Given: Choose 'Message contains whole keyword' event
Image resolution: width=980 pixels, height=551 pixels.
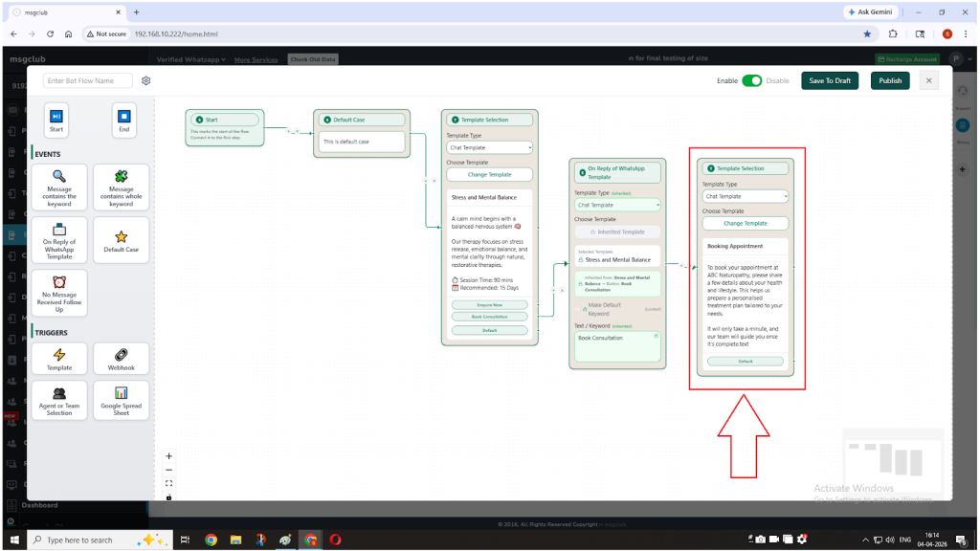Looking at the screenshot, I should [121, 187].
